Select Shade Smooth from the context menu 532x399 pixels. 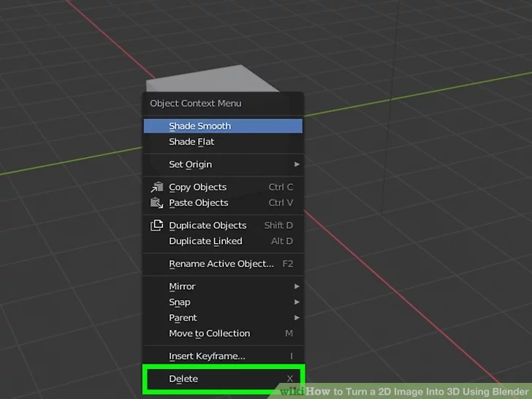(x=199, y=126)
